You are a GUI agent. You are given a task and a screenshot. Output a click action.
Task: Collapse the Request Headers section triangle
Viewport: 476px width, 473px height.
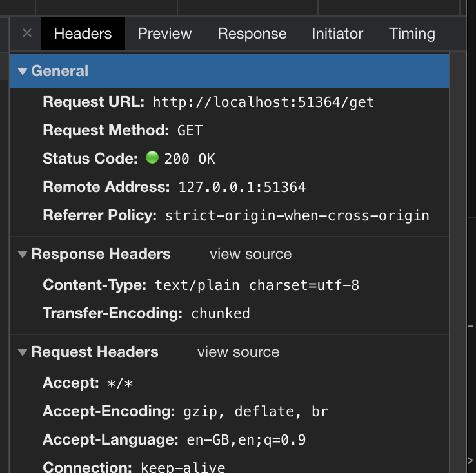(x=23, y=352)
